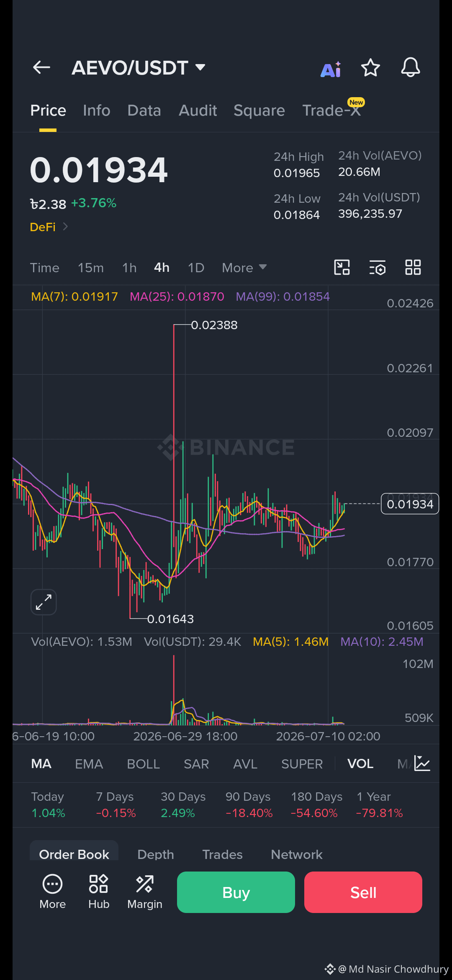This screenshot has width=452, height=980.
Task: Add AEVO/USDT to favorites with star
Action: 370,67
